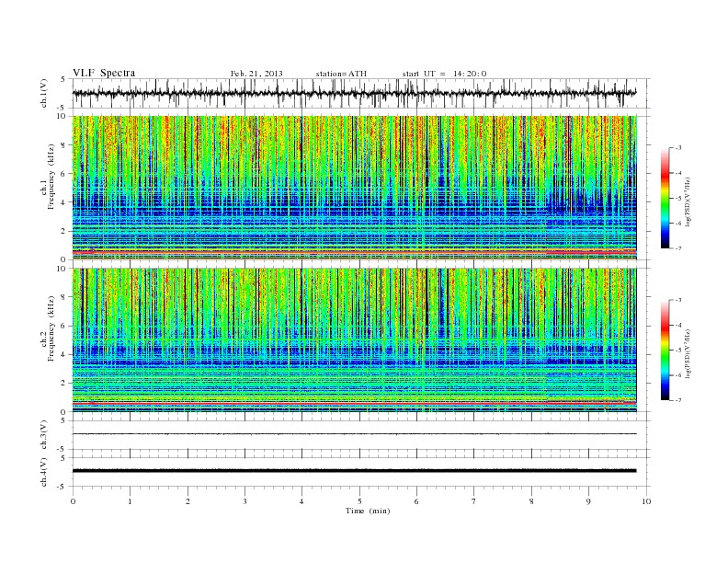Click inside the ch.1 spectrogram panel
The width and height of the screenshot is (728, 563).
tap(354, 188)
